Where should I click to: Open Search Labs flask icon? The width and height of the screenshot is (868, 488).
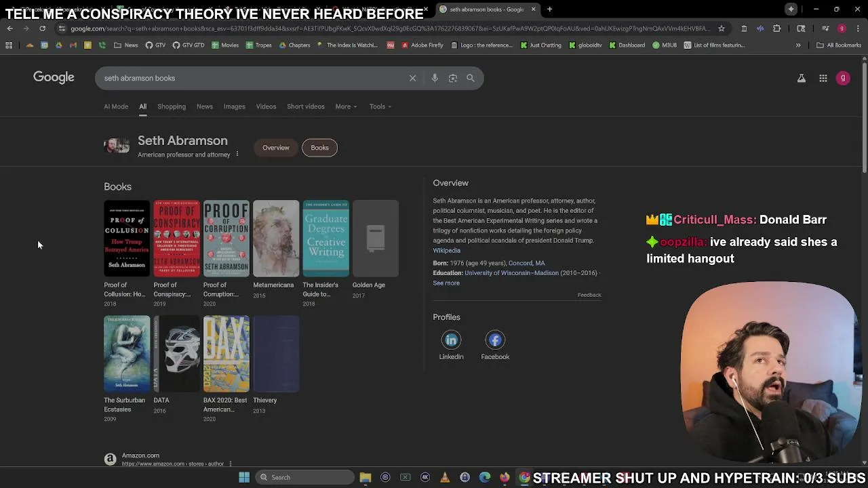pos(802,79)
